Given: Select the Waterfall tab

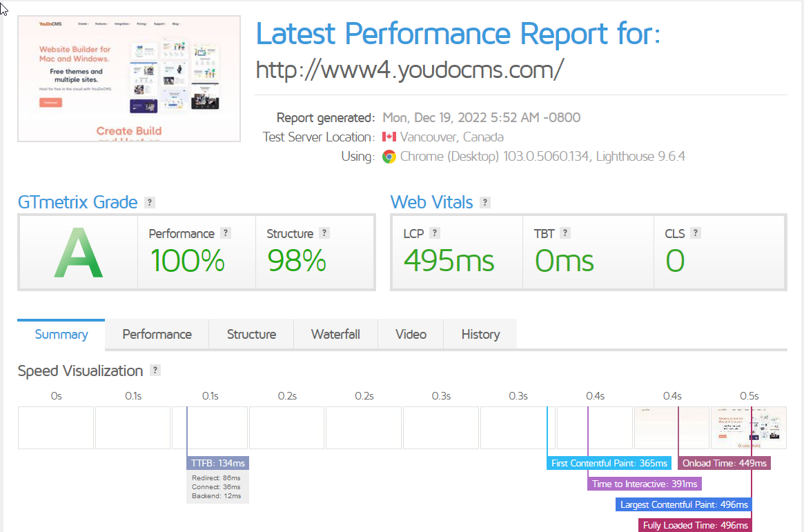Looking at the screenshot, I should click(x=335, y=335).
